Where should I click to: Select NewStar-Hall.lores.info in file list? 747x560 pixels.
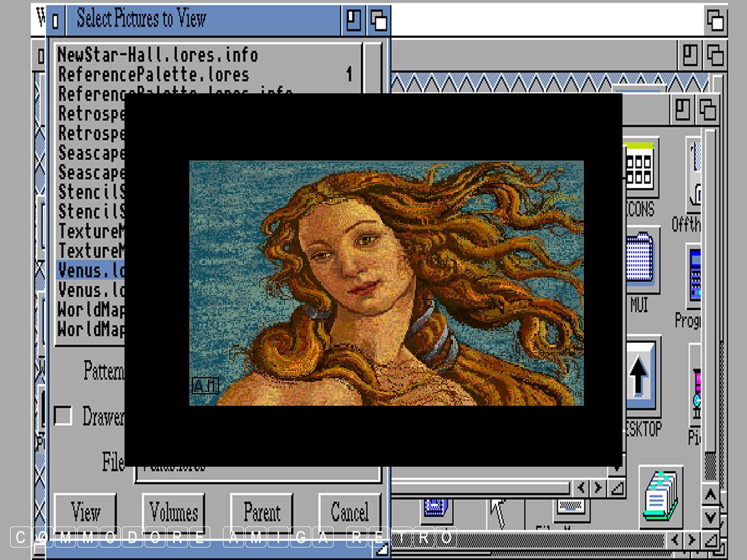[x=157, y=55]
